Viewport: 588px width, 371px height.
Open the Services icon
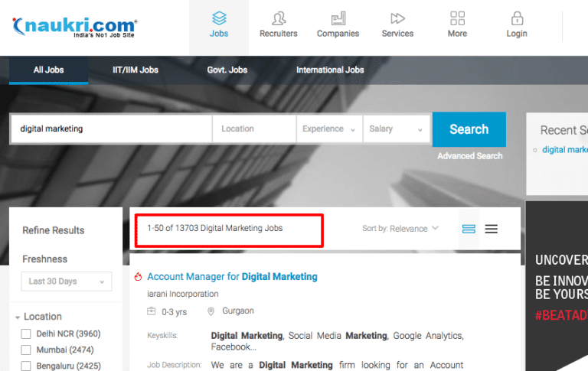tap(397, 18)
